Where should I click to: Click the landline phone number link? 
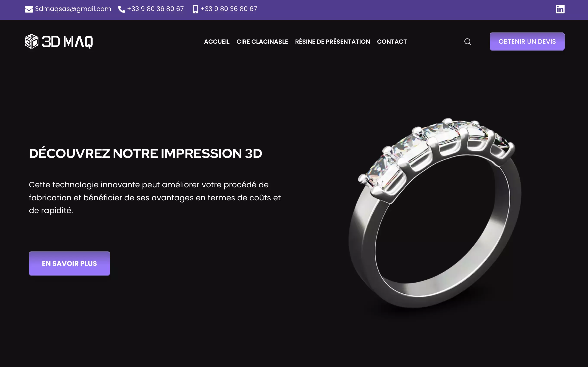pyautogui.click(x=155, y=9)
